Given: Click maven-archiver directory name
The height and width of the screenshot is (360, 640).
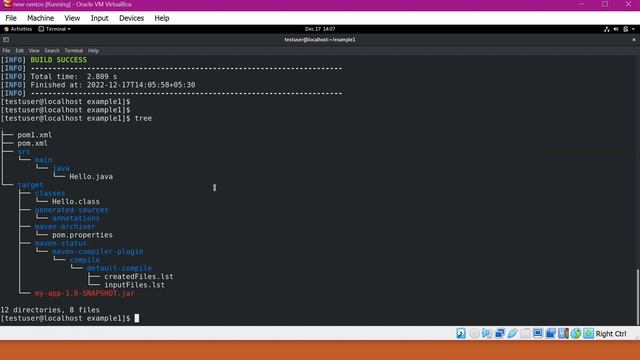Looking at the screenshot, I should click(65, 227).
